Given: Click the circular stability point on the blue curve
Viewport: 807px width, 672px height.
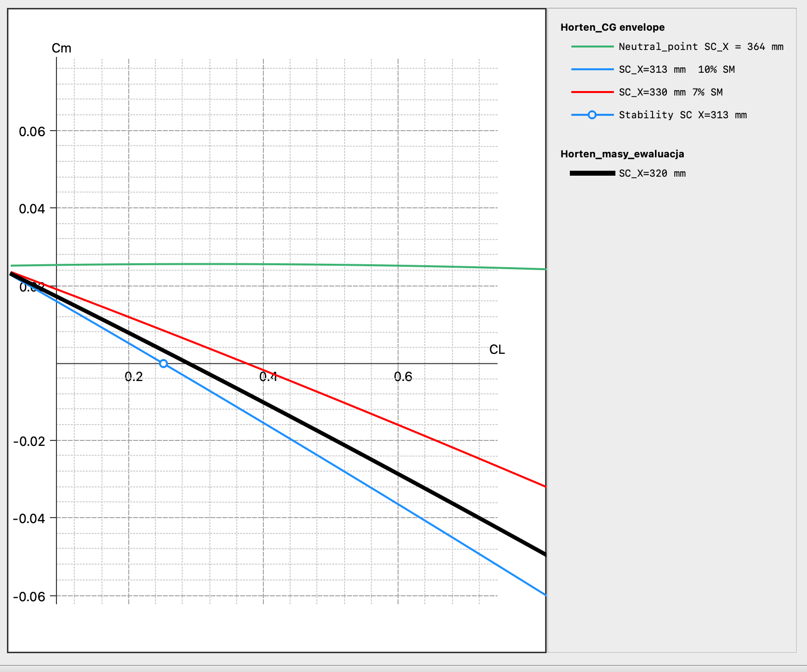Looking at the screenshot, I should point(163,364).
